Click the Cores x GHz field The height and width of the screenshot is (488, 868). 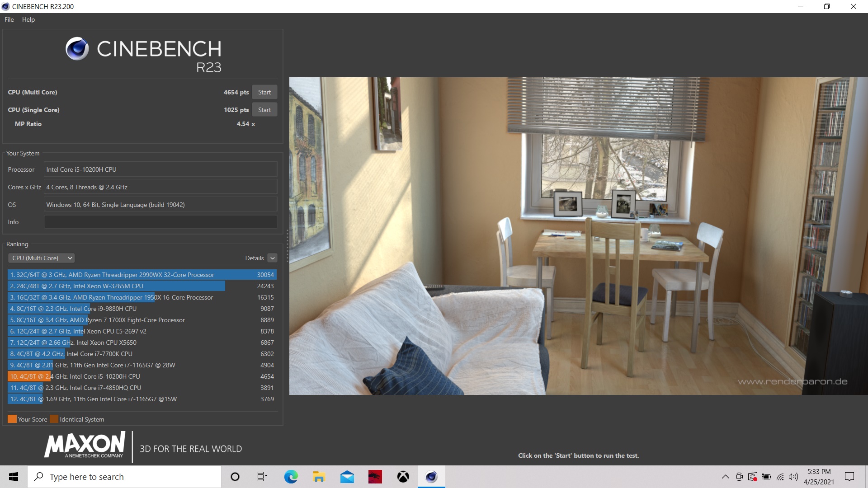pyautogui.click(x=160, y=187)
